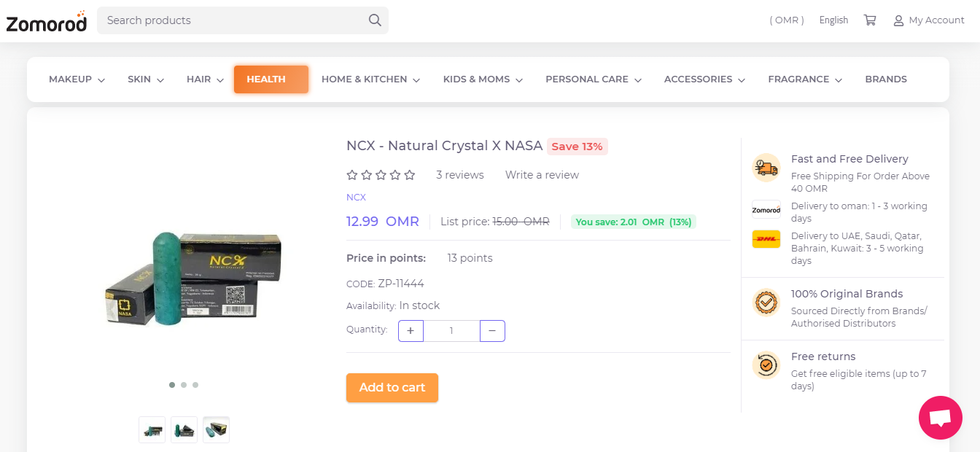Click the search magnifier icon
The image size is (980, 452).
click(375, 20)
